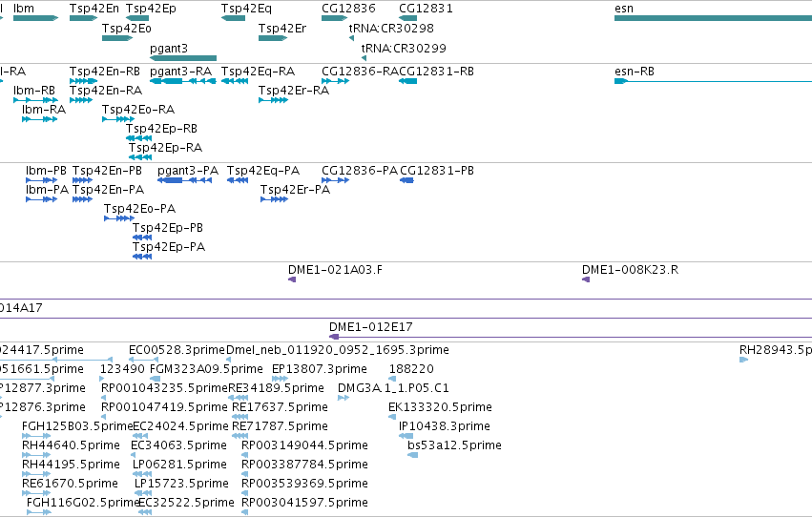Click feature 188220
Image resolution: width=812 pixels, height=517 pixels.
[392, 379]
